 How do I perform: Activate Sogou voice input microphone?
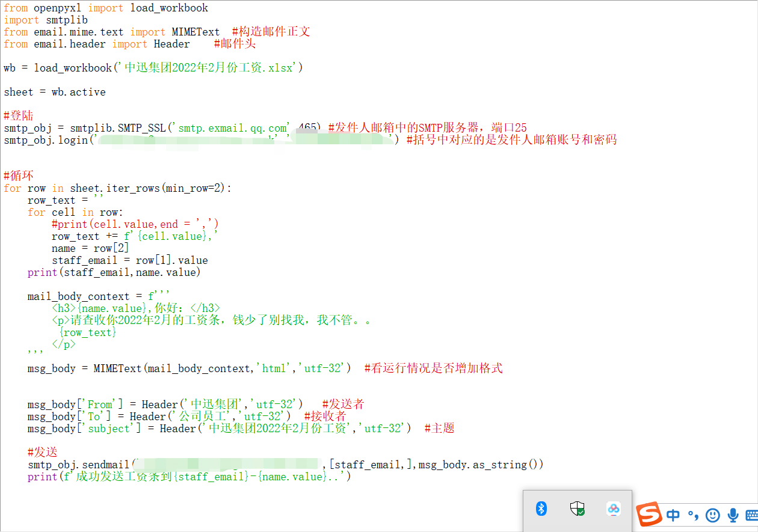733,515
